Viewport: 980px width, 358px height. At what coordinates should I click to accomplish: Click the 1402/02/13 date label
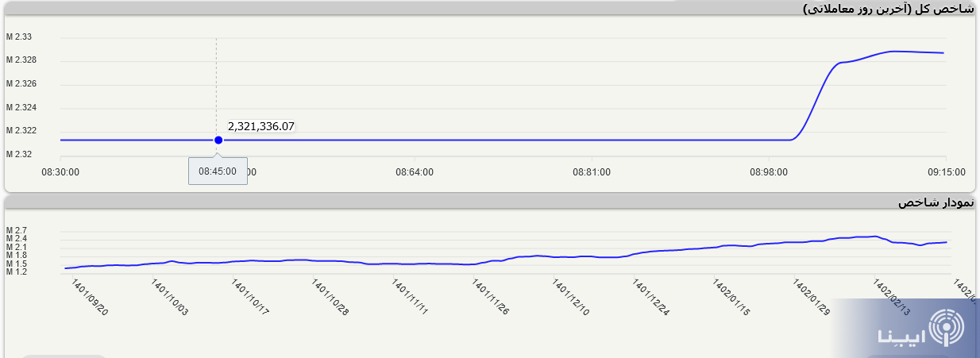tap(892, 298)
